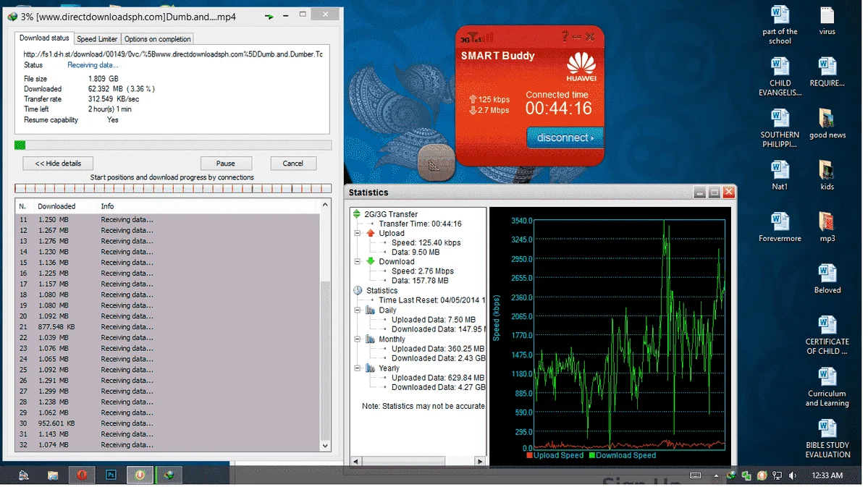Screen dimensions: 868x487
Task: Switch to the Speed Limiter tab
Action: pos(97,39)
